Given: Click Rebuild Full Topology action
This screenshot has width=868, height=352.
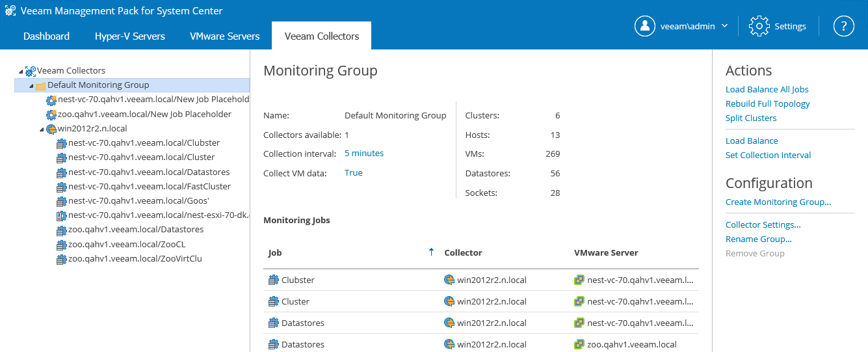Looking at the screenshot, I should click(x=768, y=104).
